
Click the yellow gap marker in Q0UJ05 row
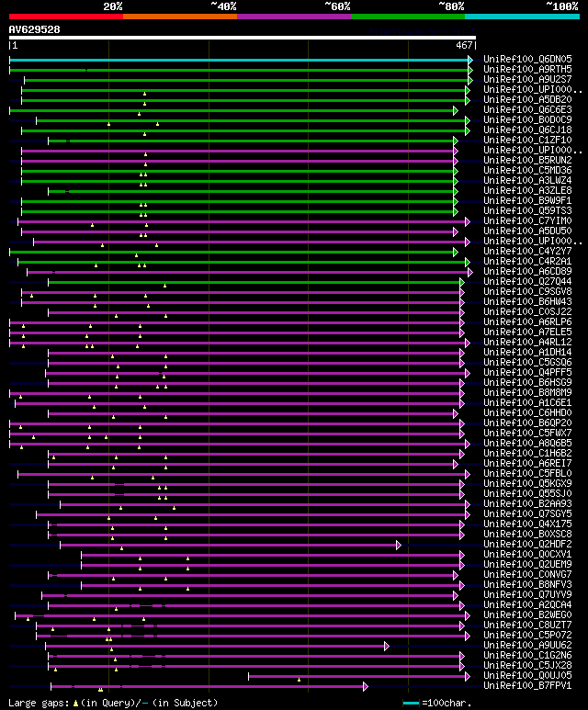tap(299, 680)
